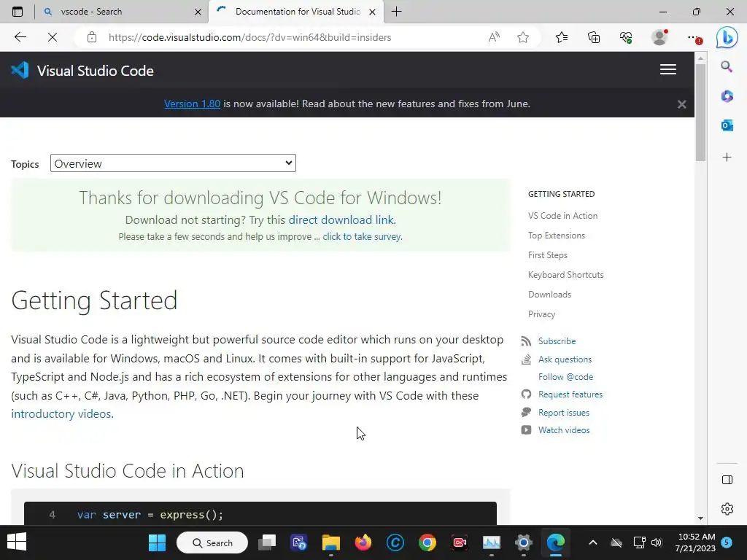Image resolution: width=747 pixels, height=560 pixels.
Task: Open Edge Settings and more menu
Action: (694, 38)
